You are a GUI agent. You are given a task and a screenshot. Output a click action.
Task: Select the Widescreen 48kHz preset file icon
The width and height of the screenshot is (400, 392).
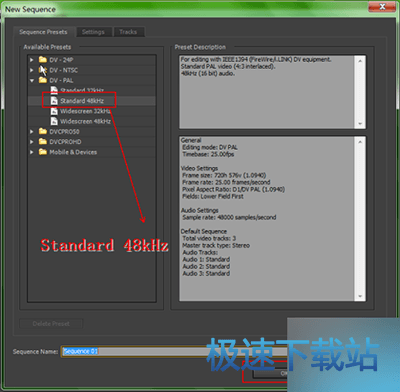(x=54, y=121)
